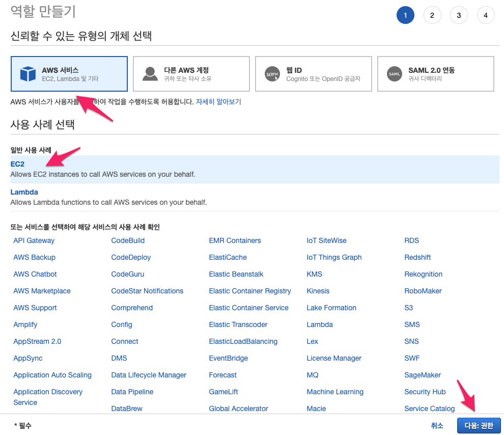
Task: Select Security Hub service
Action: click(x=425, y=392)
